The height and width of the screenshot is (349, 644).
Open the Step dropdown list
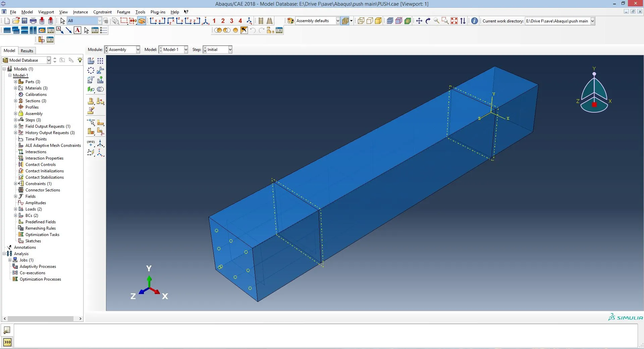230,50
